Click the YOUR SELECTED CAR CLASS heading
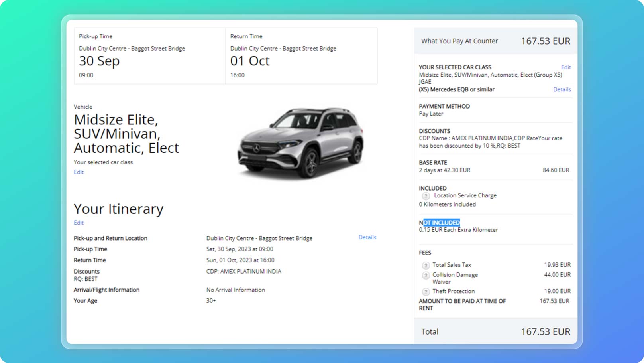 (x=455, y=67)
